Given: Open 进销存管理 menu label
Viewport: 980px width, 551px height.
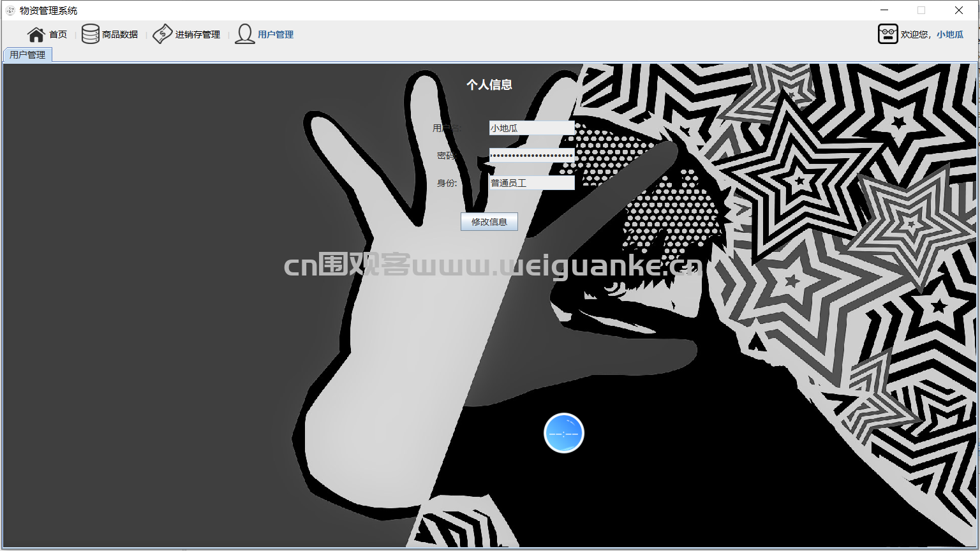Looking at the screenshot, I should coord(198,34).
